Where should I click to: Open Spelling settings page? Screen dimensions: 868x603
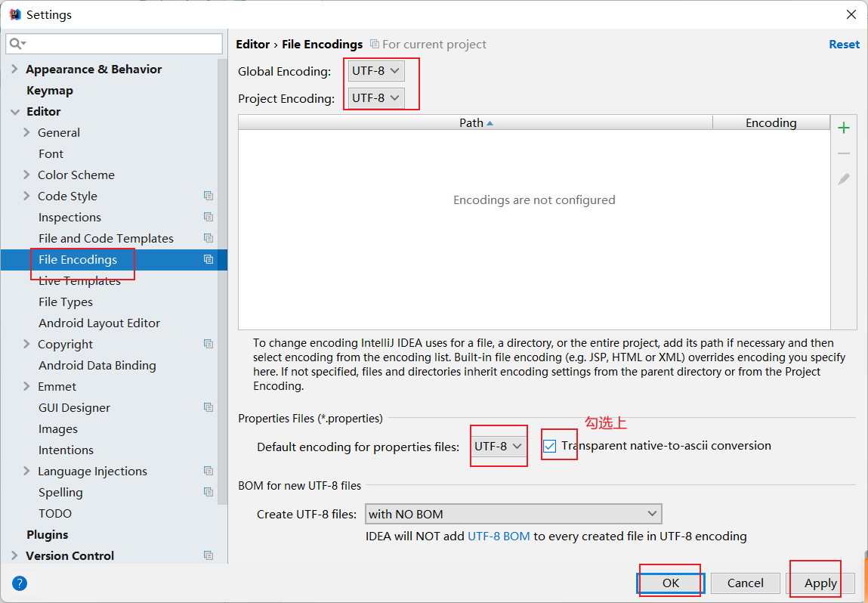pos(60,492)
